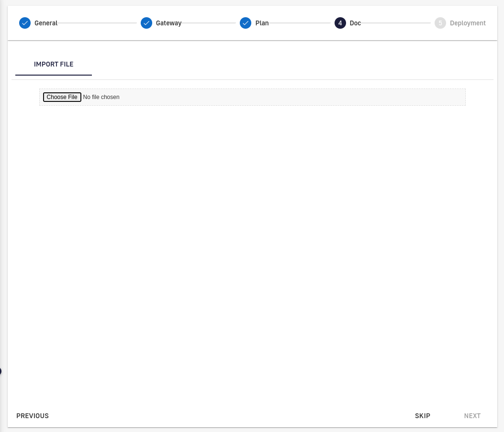Screen dimensions: 504x432
Task: Open the Deployment step label
Action: tap(468, 23)
